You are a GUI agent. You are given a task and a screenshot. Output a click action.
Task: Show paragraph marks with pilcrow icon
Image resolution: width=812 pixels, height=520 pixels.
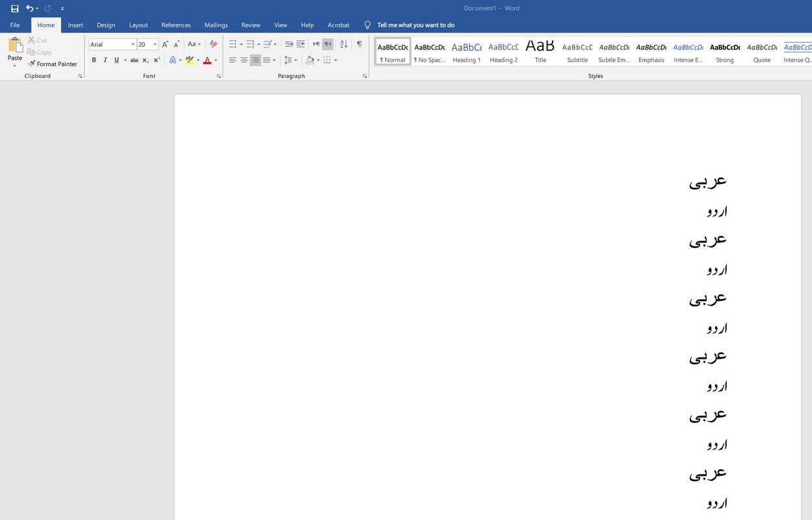tap(359, 44)
